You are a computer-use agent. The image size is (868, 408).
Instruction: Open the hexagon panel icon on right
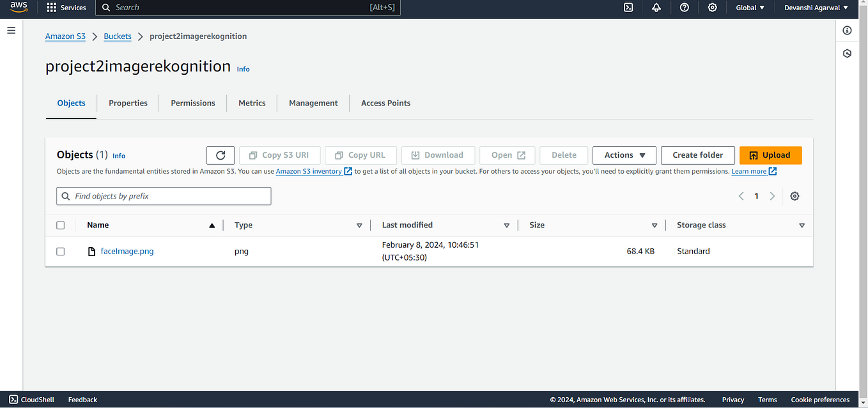(847, 54)
